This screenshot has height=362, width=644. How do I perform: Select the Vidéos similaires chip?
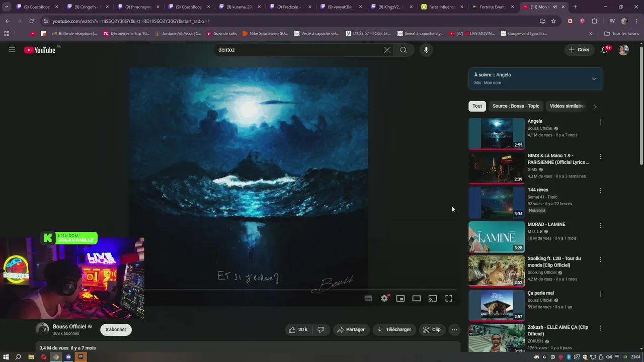click(567, 106)
